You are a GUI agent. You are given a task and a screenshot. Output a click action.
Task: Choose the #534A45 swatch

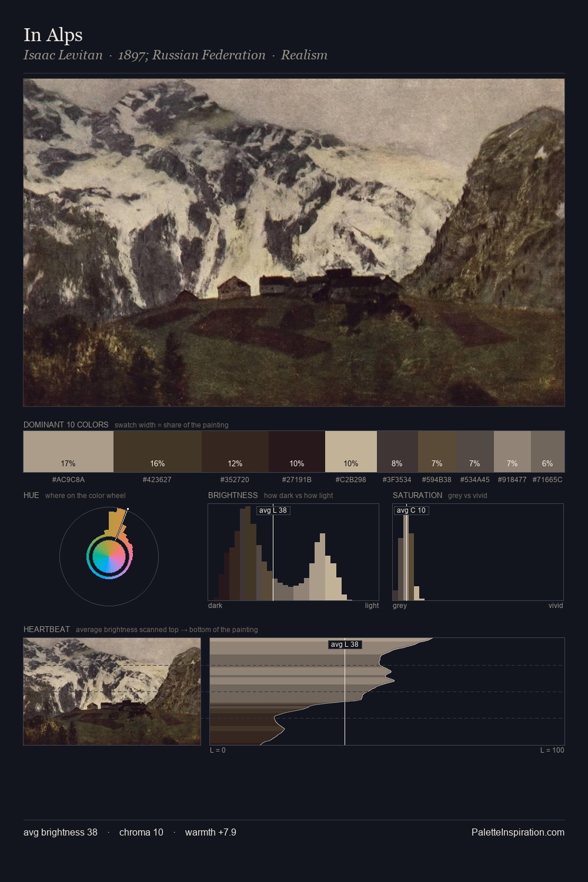pyautogui.click(x=475, y=452)
